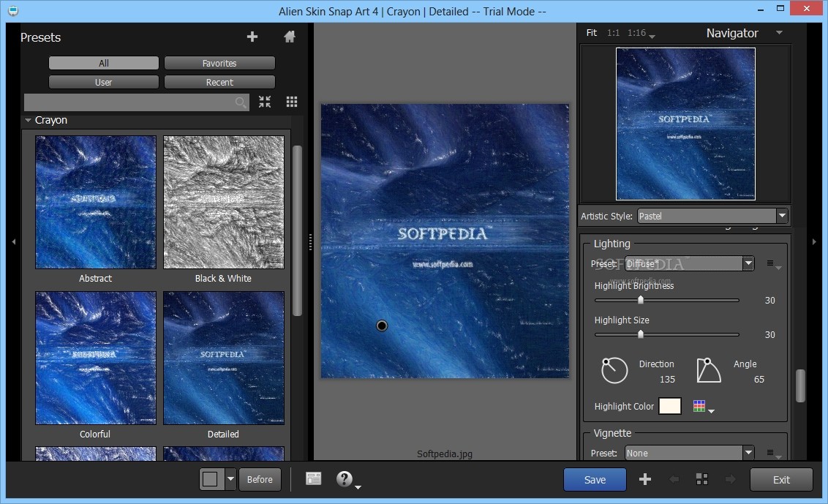Screen dimensions: 828x504
Task: Collapse all preset groups icon
Action: click(x=265, y=102)
